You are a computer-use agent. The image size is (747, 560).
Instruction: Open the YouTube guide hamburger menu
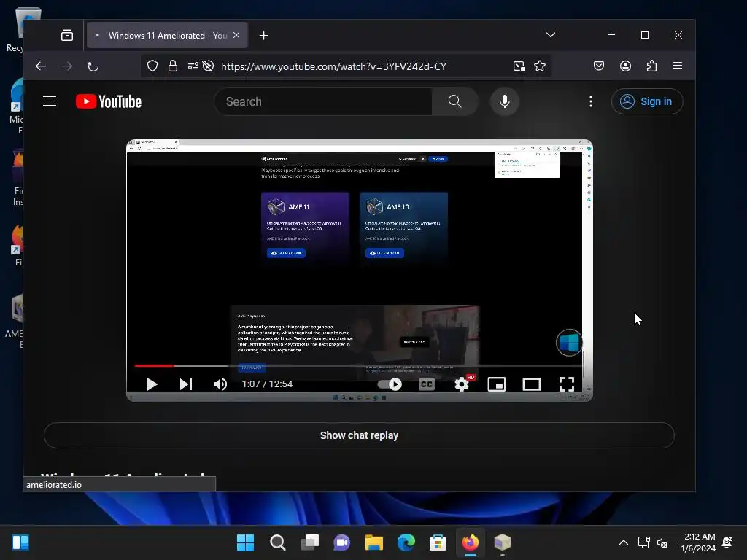(50, 101)
